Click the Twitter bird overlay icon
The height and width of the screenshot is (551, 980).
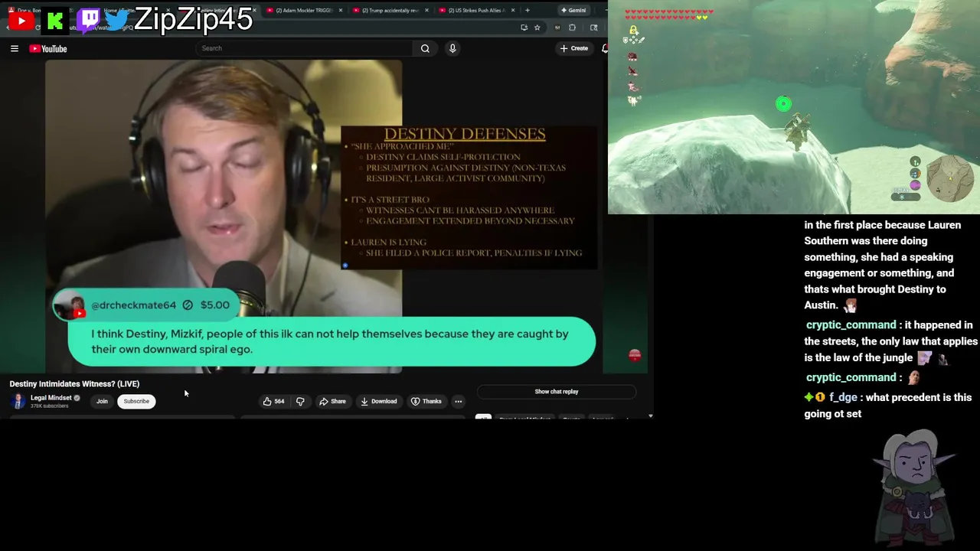(x=116, y=21)
